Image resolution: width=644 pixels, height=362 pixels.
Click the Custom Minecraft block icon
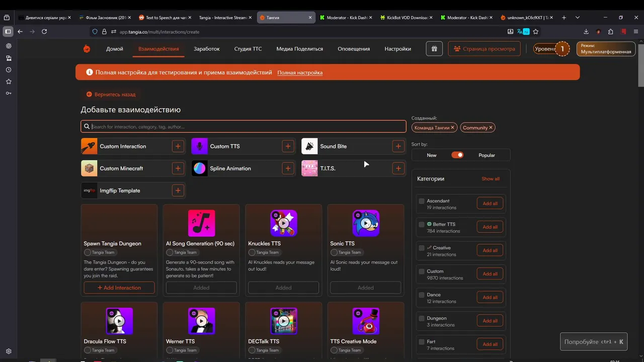(x=89, y=168)
